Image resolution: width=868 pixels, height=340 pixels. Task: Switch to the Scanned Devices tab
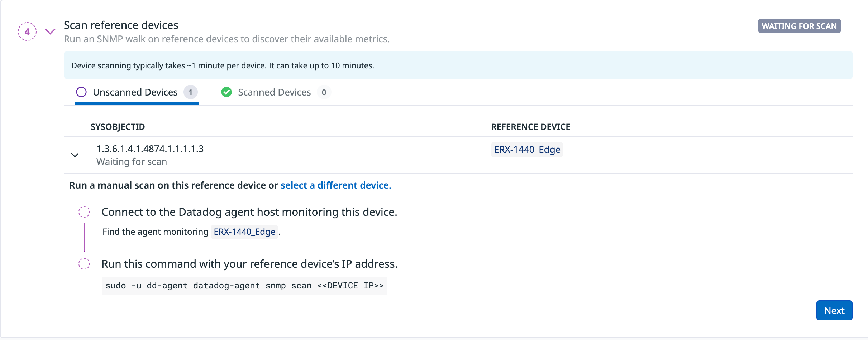coord(274,92)
